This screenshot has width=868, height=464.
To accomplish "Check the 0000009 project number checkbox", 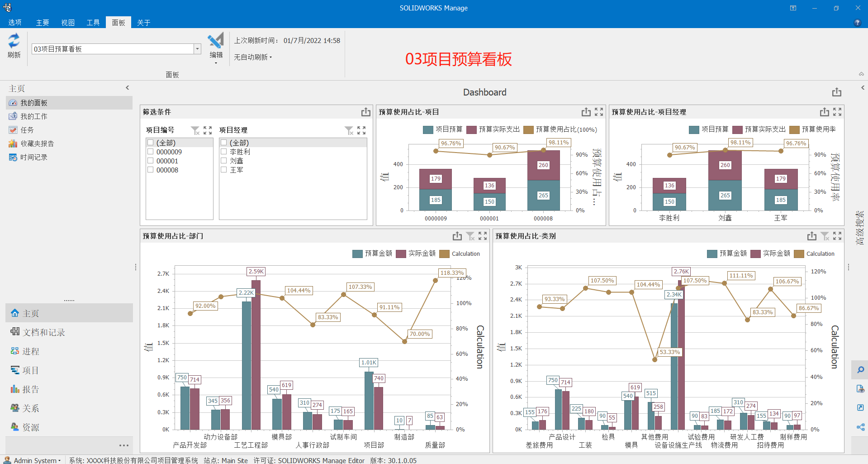I will tap(151, 152).
